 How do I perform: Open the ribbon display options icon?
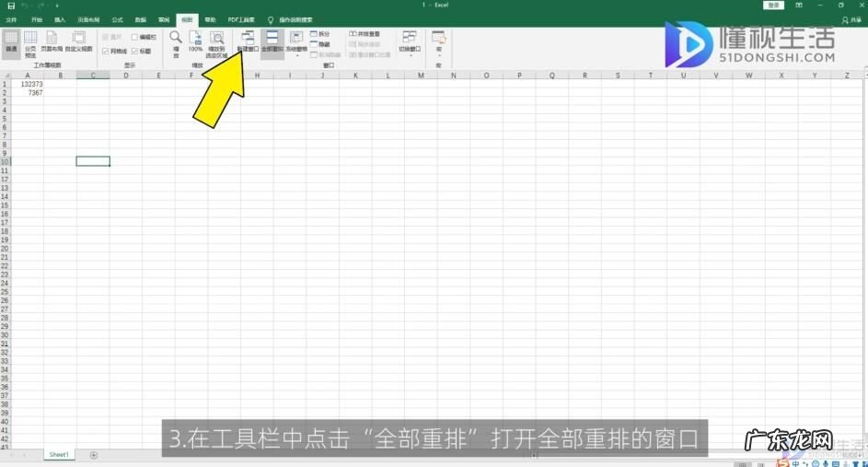pos(799,5)
